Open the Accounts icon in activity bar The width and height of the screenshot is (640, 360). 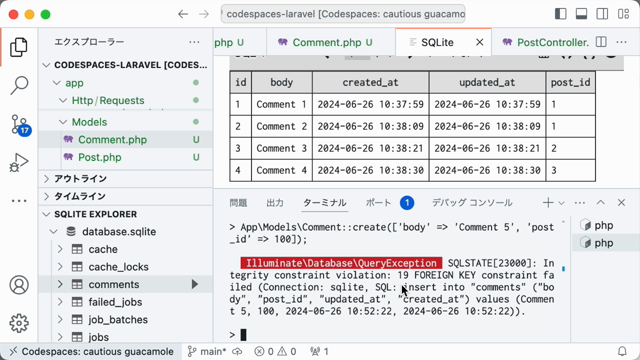19,285
